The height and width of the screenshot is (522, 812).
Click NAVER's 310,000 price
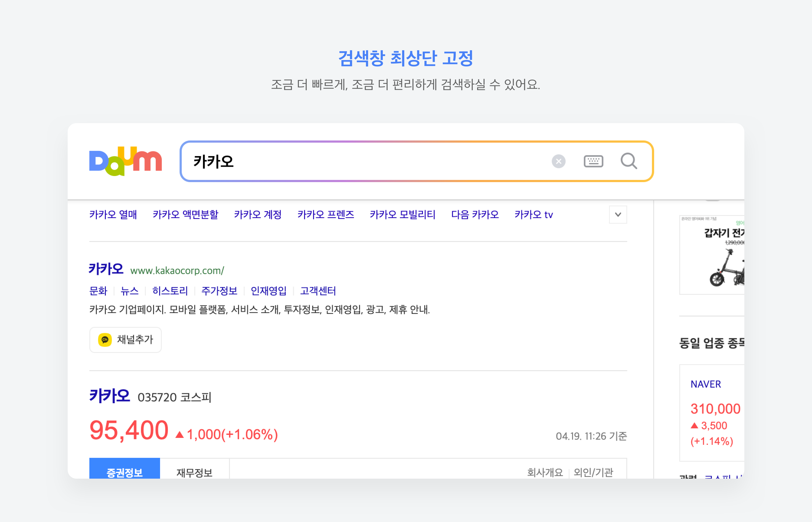click(x=715, y=409)
